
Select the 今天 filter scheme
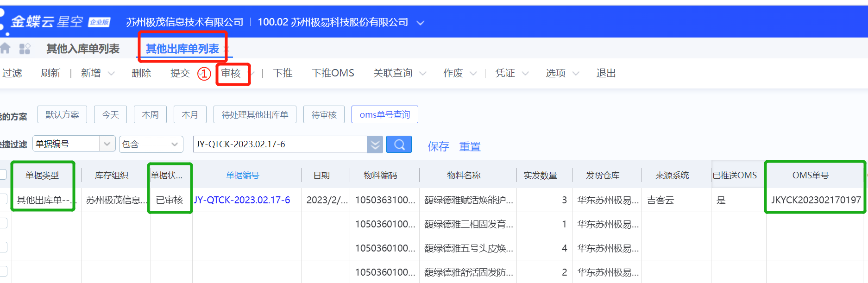click(x=110, y=114)
